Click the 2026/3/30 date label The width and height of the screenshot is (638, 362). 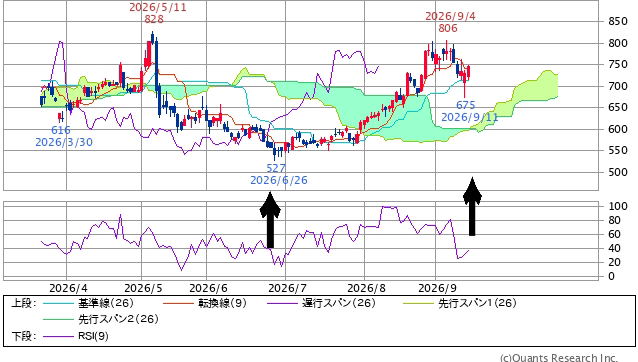[x=64, y=142]
